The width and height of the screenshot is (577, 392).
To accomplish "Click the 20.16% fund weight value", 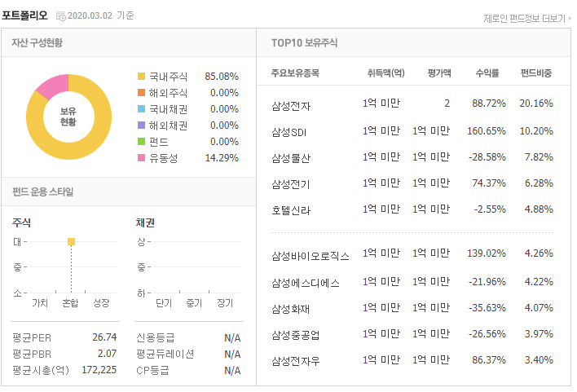I will pos(536,104).
